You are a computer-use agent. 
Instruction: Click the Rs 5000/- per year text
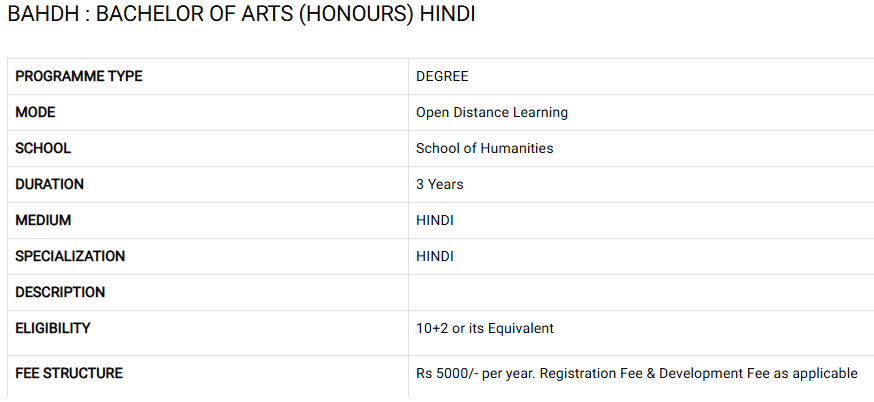point(472,373)
